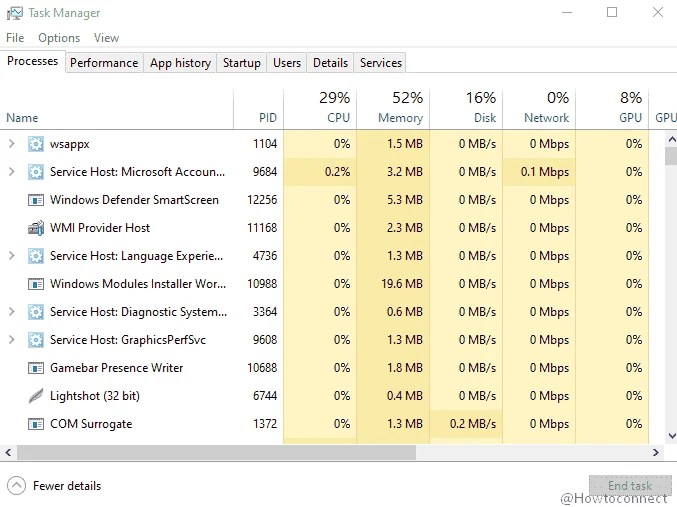Expand Service Host: GraphicsPerfSvc row

[12, 340]
